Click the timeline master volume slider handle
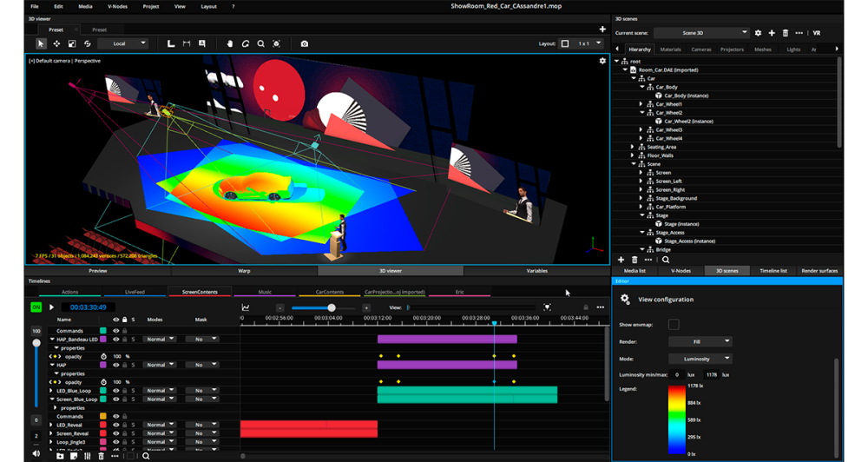The height and width of the screenshot is (462, 868). pyautogui.click(x=36, y=343)
